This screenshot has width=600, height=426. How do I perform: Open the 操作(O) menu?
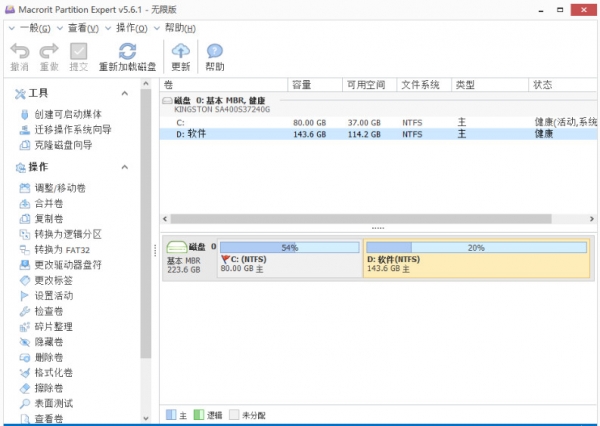[131, 28]
